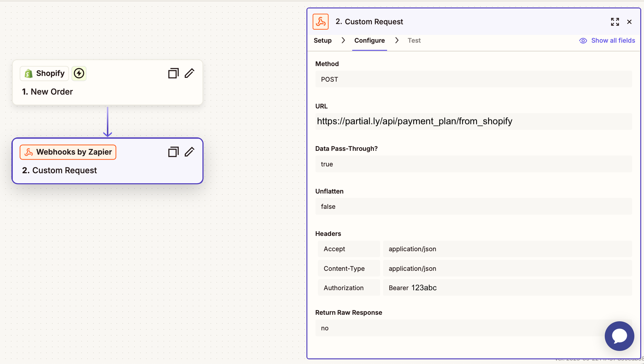Viewport: 644px width, 364px height.
Task: Switch to the Test tab
Action: click(x=414, y=40)
